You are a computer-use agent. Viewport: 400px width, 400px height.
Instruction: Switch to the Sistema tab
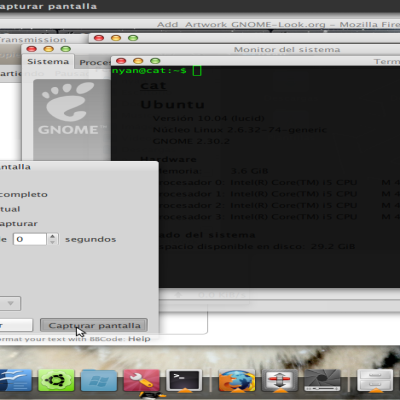[x=48, y=62]
